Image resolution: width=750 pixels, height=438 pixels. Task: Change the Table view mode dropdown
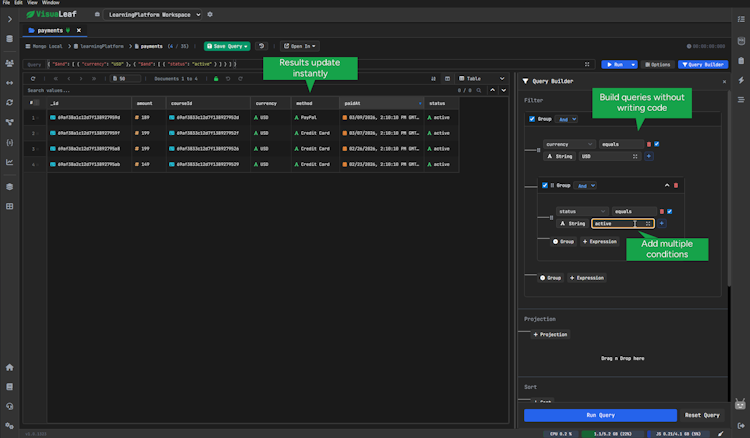[482, 78]
